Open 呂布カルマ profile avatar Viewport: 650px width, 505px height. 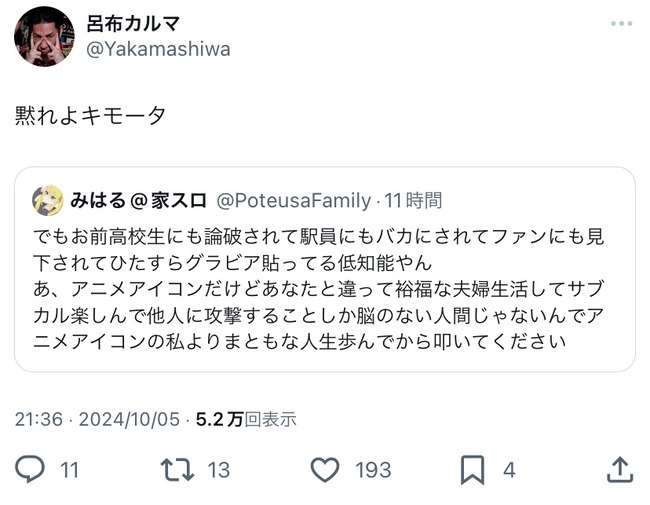click(x=44, y=36)
